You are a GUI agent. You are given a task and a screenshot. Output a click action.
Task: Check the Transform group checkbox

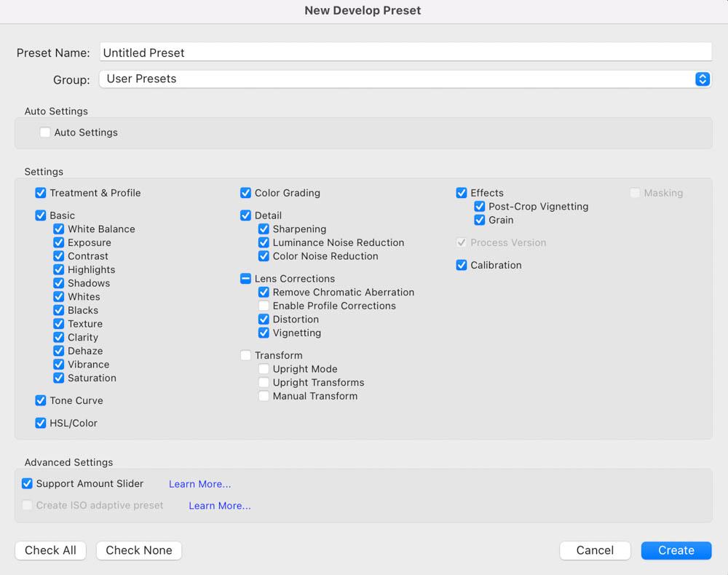tap(246, 355)
